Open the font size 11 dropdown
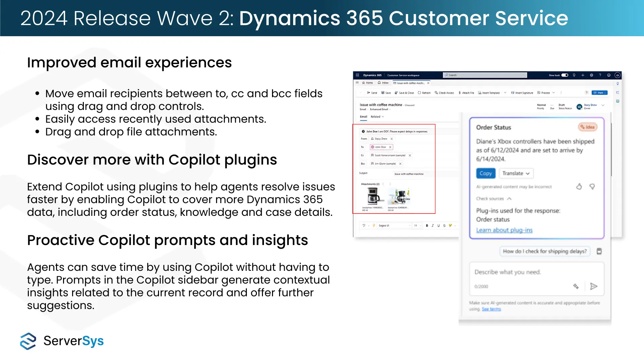The image size is (644, 362). (417, 226)
